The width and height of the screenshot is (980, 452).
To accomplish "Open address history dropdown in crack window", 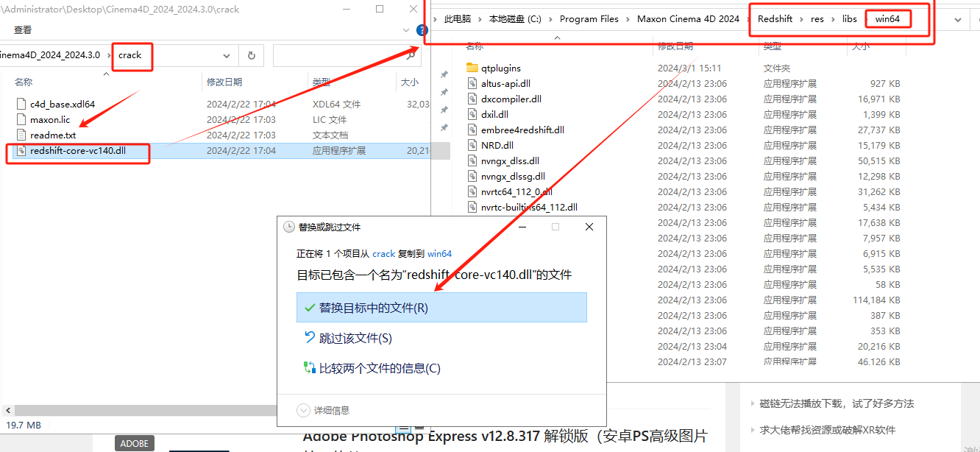I will (x=227, y=55).
